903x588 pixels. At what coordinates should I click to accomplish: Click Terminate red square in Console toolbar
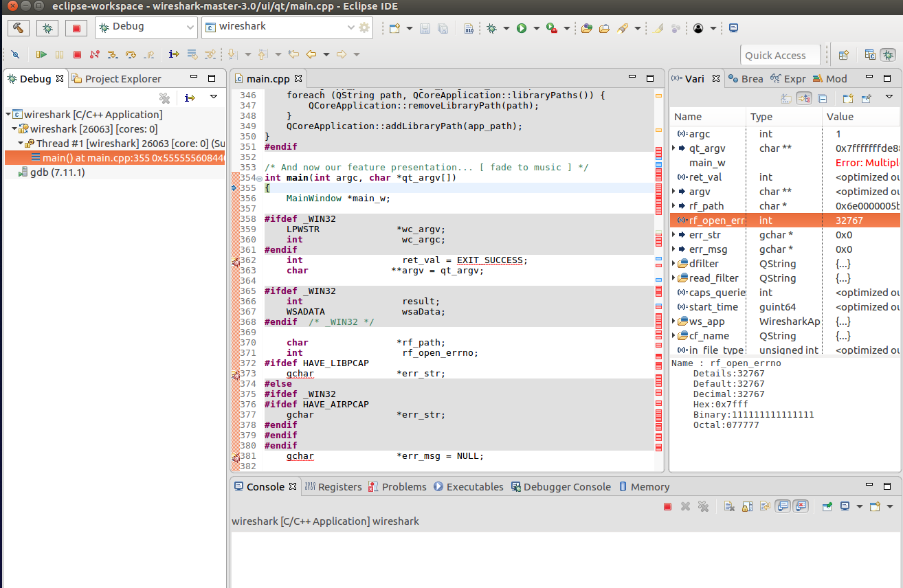coord(667,506)
